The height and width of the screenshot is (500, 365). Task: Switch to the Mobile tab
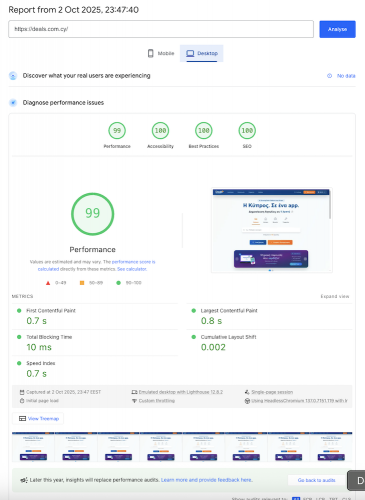click(161, 53)
